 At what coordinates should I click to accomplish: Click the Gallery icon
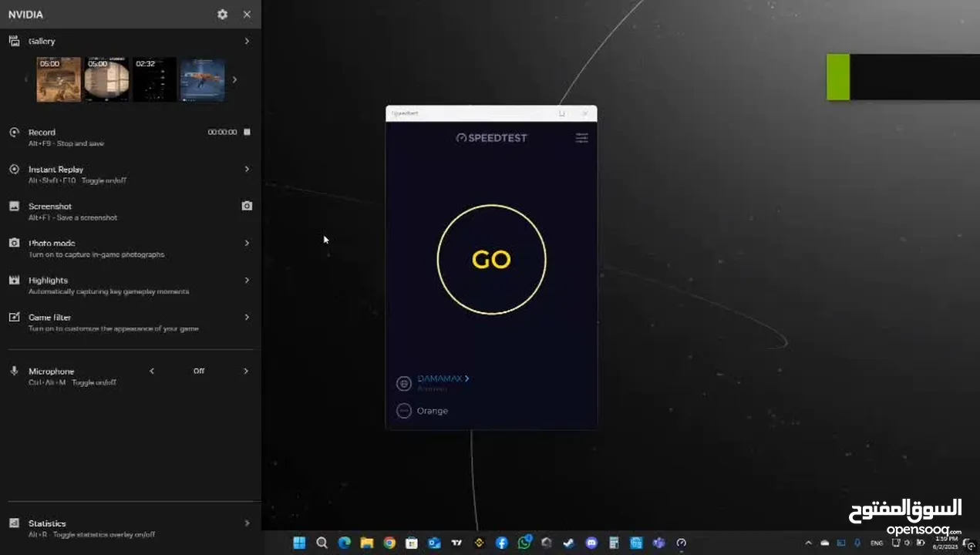point(14,41)
